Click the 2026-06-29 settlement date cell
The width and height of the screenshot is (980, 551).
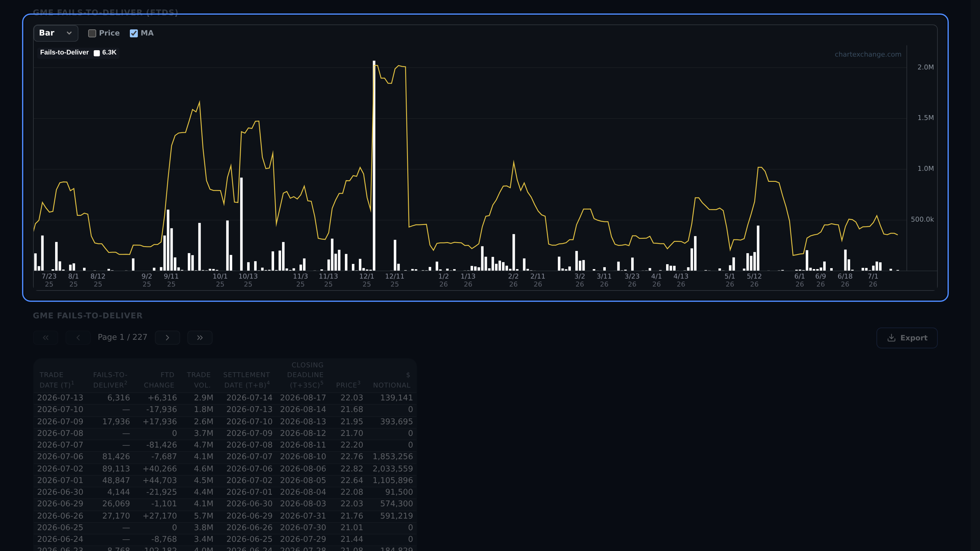tap(249, 515)
